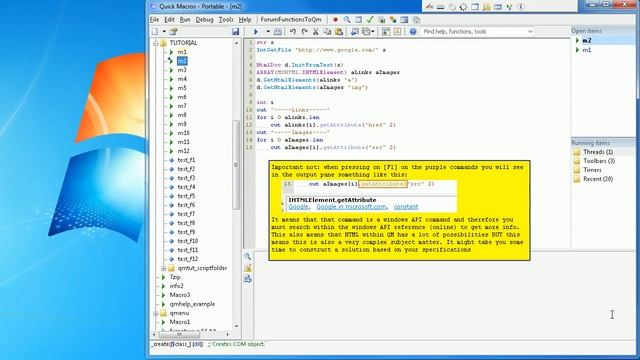
Task: Click the tree's vertical scrollbar thumb
Action: point(236,165)
